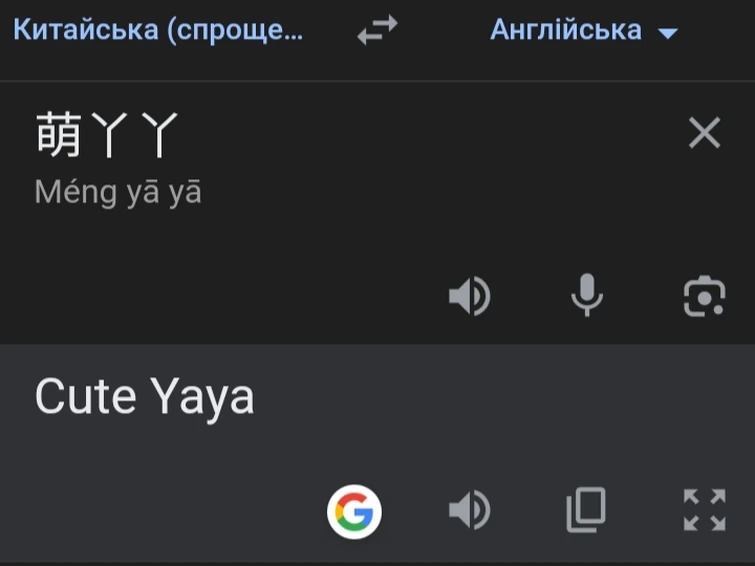This screenshot has width=755, height=566.
Task: Play audio of the "Cute Yaya" translation
Action: (x=468, y=511)
